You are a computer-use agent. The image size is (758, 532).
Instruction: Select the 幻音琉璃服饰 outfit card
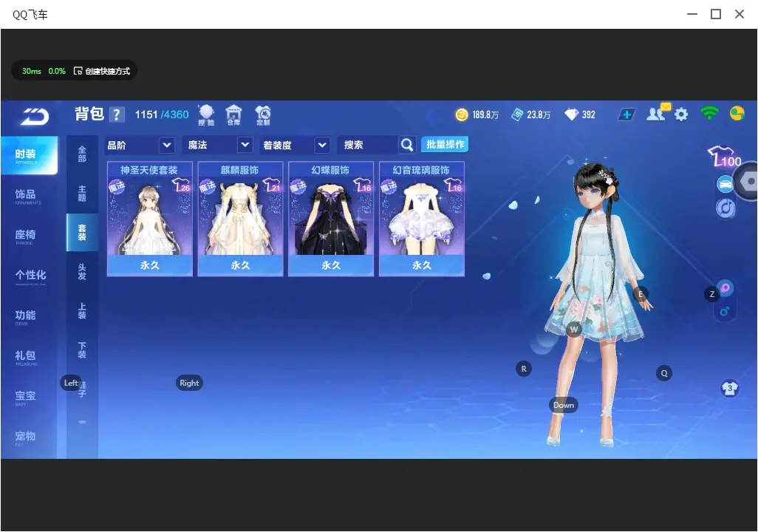[x=422, y=219]
